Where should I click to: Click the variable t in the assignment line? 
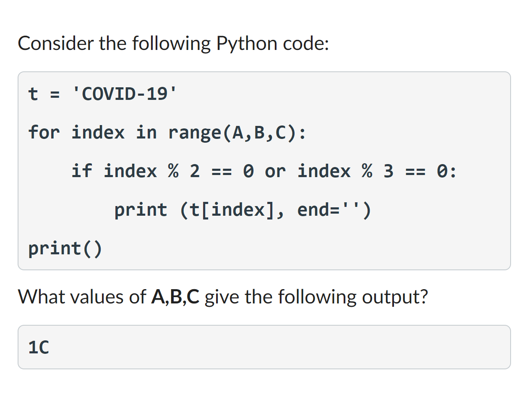(33, 94)
